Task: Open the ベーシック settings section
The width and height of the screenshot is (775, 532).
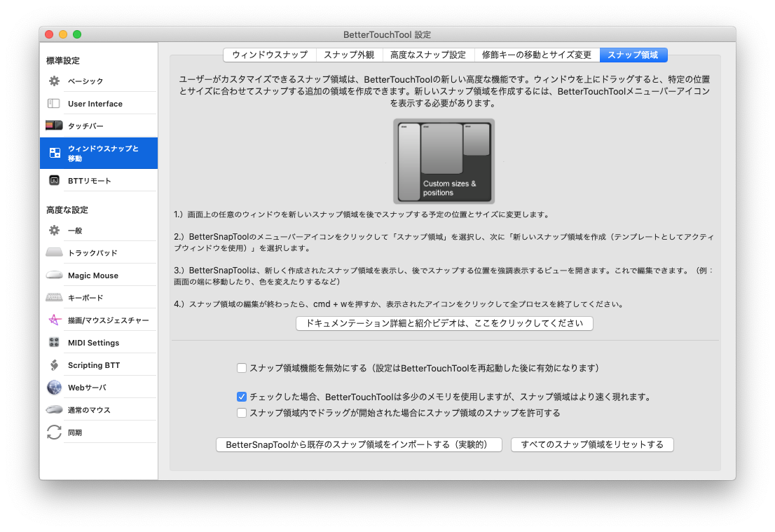Action: 99,81
